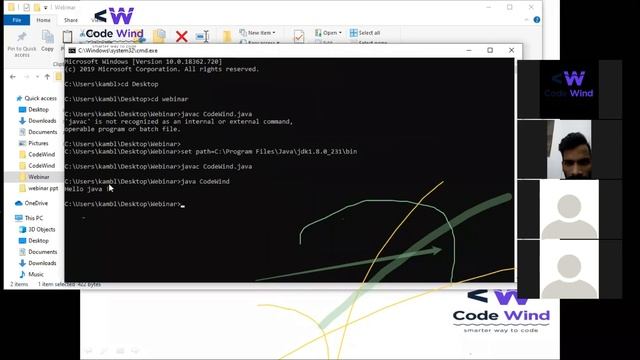Click the 'javac CodeWind.java' error command line
The height and width of the screenshot is (360, 640).
pyautogui.click(x=158, y=114)
